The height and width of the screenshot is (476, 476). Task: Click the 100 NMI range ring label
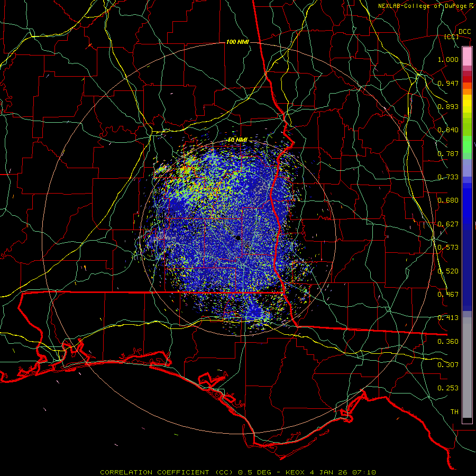[237, 42]
